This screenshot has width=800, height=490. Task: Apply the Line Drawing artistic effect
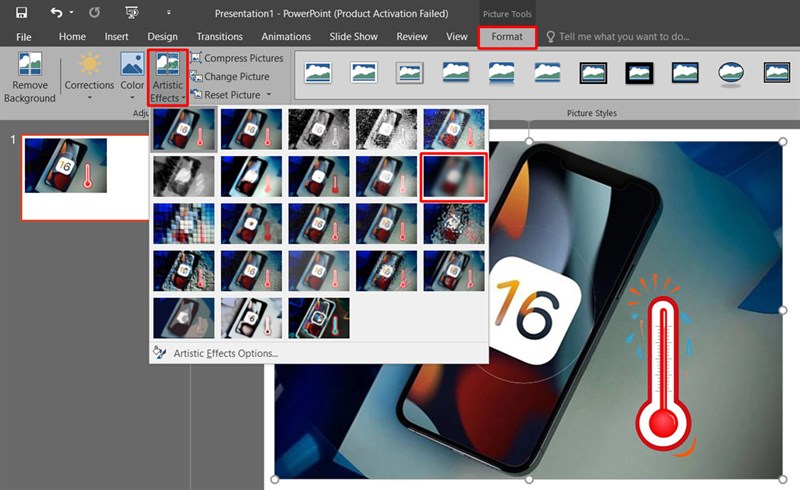454,129
